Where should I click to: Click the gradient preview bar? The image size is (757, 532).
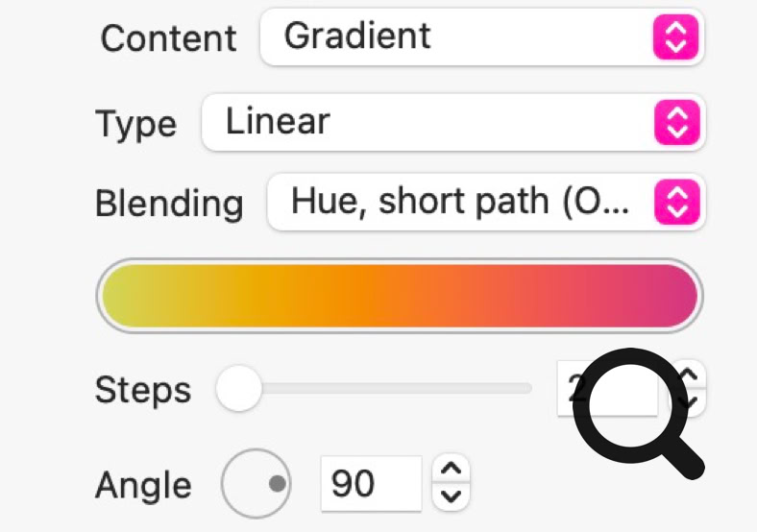(x=400, y=295)
